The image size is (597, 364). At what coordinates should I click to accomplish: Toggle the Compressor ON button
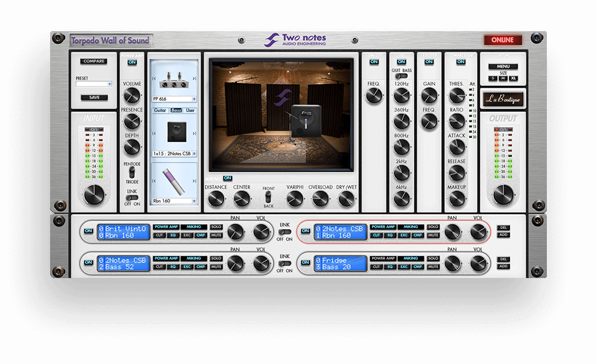click(461, 61)
